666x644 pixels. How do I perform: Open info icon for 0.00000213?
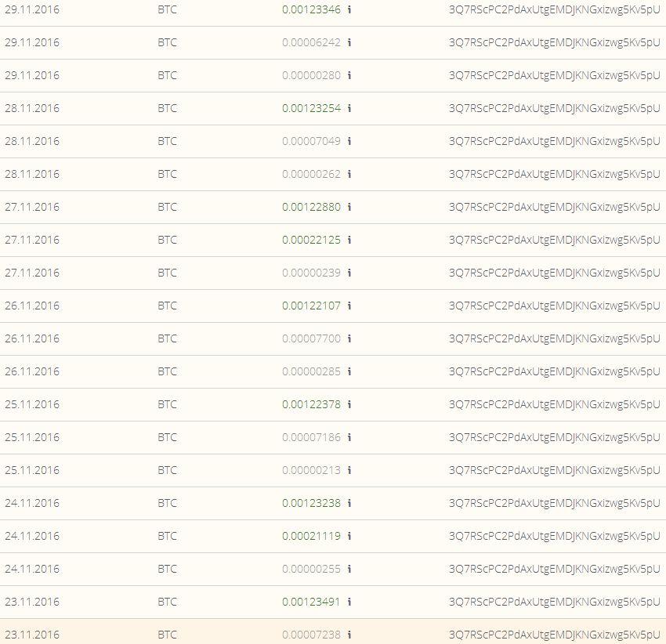tap(349, 470)
